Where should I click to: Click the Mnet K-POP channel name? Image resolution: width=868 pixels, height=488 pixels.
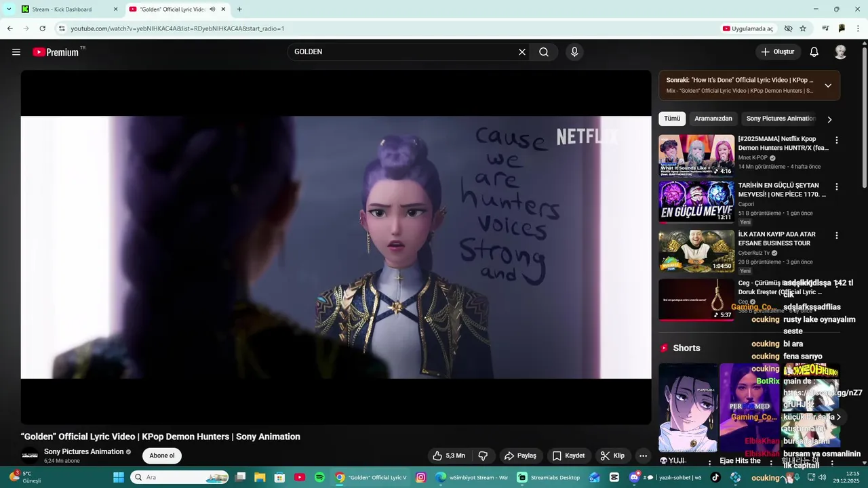coord(753,158)
